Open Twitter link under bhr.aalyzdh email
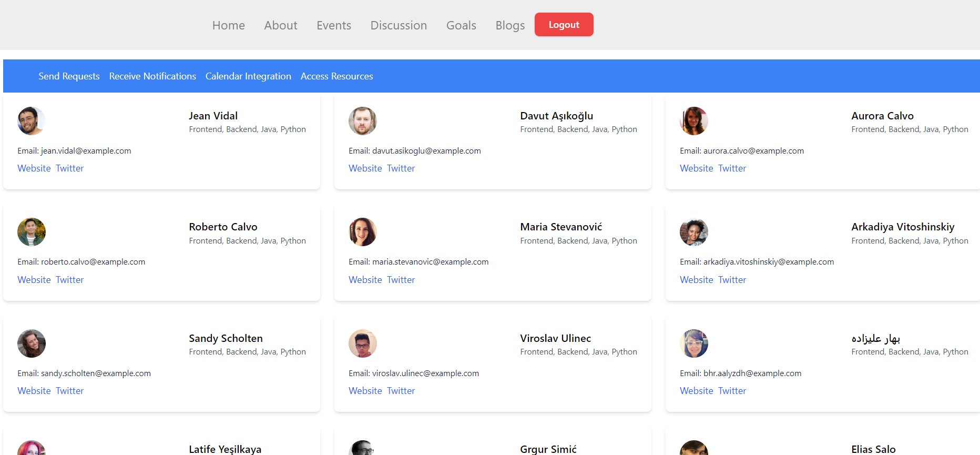Image resolution: width=980 pixels, height=455 pixels. 732,391
